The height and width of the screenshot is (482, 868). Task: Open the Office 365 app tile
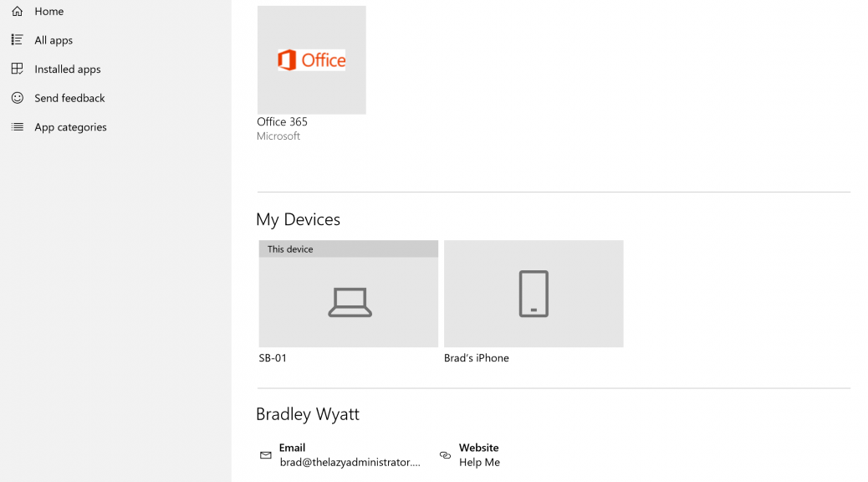pyautogui.click(x=312, y=60)
